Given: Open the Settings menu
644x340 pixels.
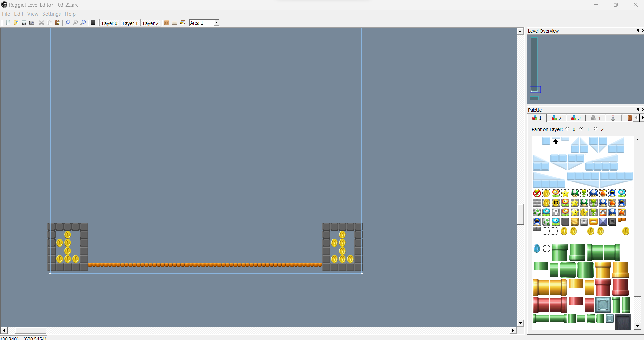Looking at the screenshot, I should pyautogui.click(x=52, y=14).
